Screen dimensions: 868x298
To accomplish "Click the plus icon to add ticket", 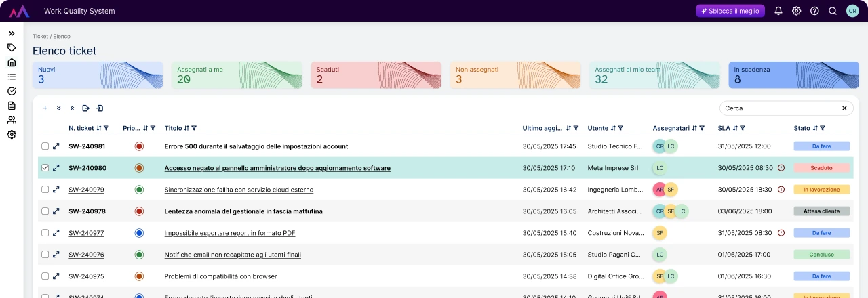I will pos(45,108).
